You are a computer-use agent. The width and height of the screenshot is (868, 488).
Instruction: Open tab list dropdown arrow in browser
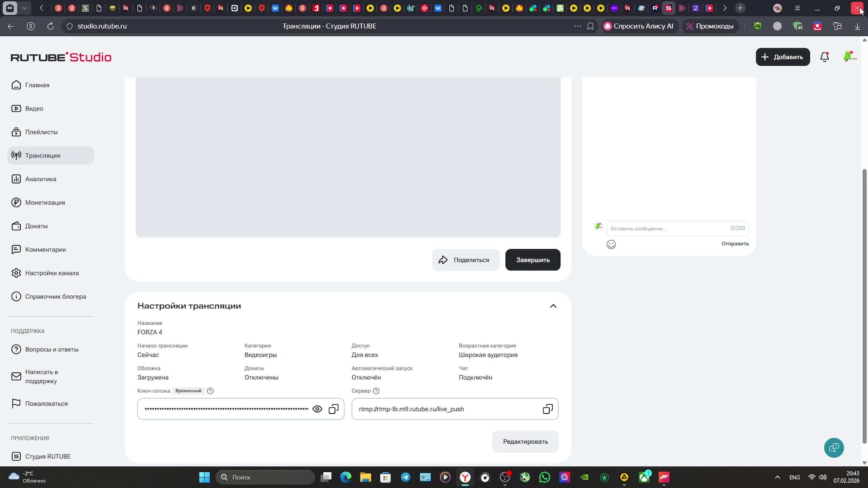coord(24,8)
